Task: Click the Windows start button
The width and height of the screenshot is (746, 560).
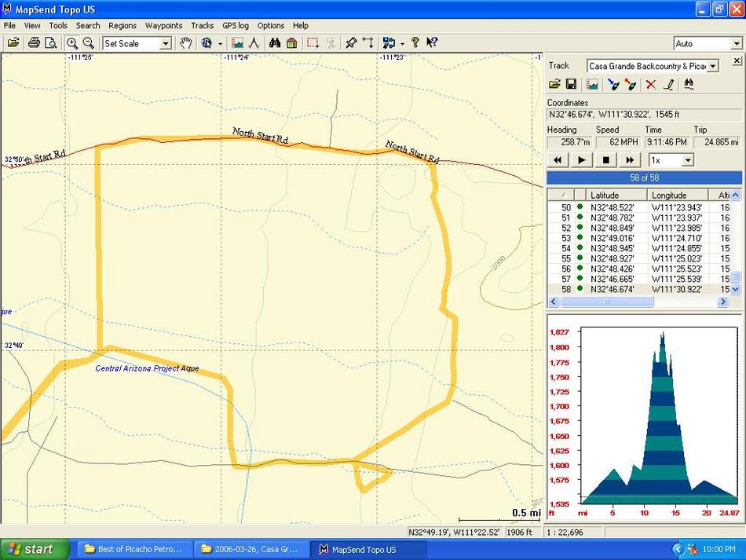Action: (x=30, y=549)
